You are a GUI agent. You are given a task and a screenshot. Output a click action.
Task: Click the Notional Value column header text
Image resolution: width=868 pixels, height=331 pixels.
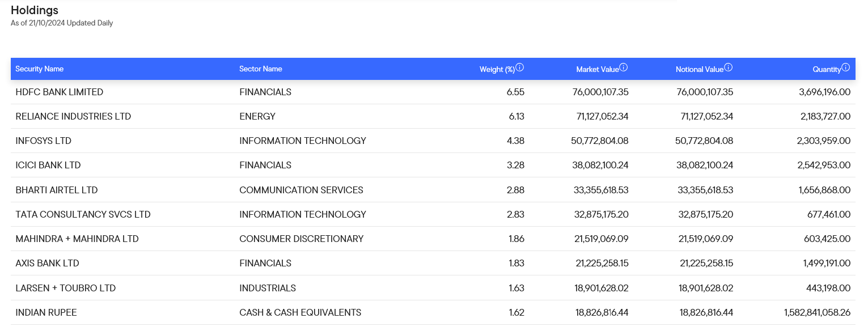pos(699,70)
